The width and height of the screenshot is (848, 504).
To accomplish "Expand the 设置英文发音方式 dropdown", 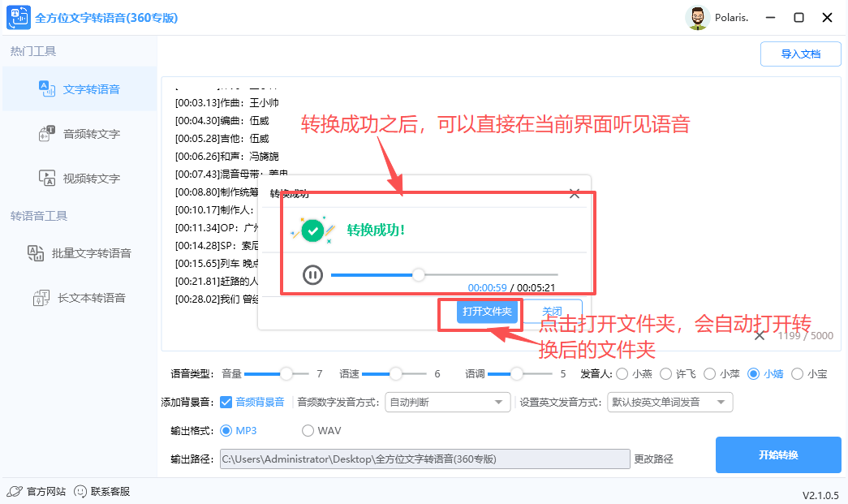I will (669, 402).
